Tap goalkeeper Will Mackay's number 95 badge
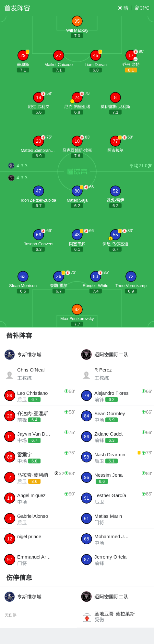The width and height of the screenshot is (154, 644). point(77,21)
